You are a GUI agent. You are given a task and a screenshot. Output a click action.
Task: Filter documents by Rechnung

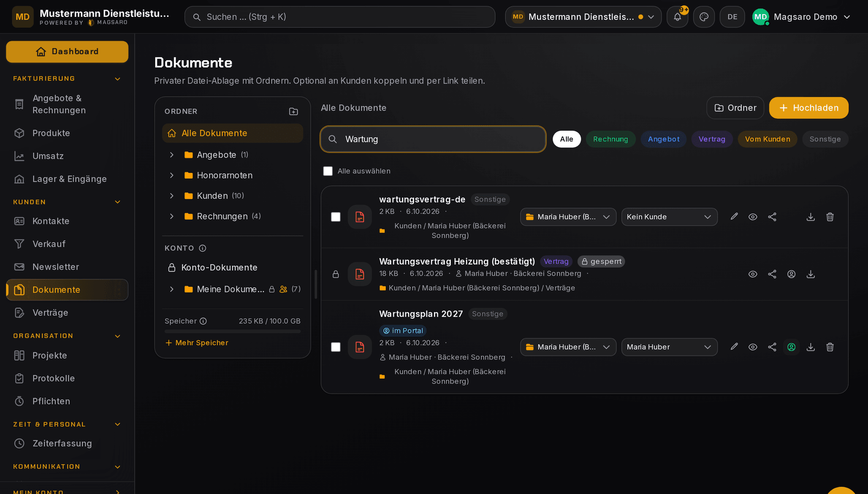click(610, 139)
